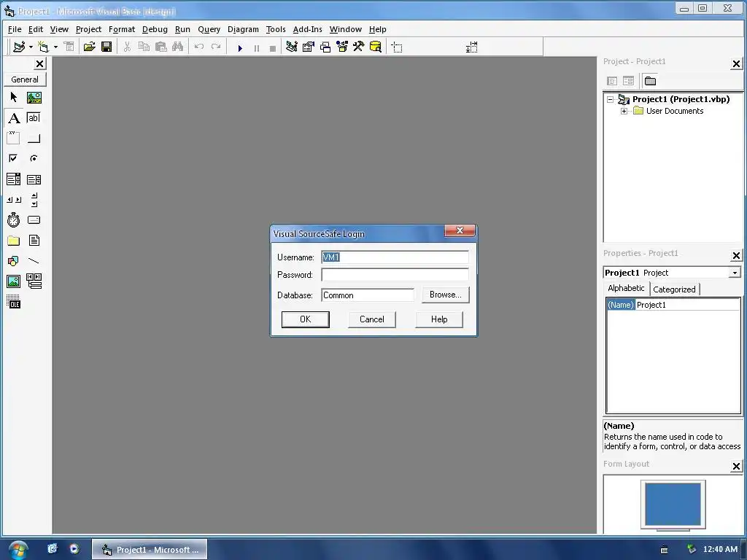Click the Break pause button
Viewport: 747px width, 560px height.
pos(256,47)
